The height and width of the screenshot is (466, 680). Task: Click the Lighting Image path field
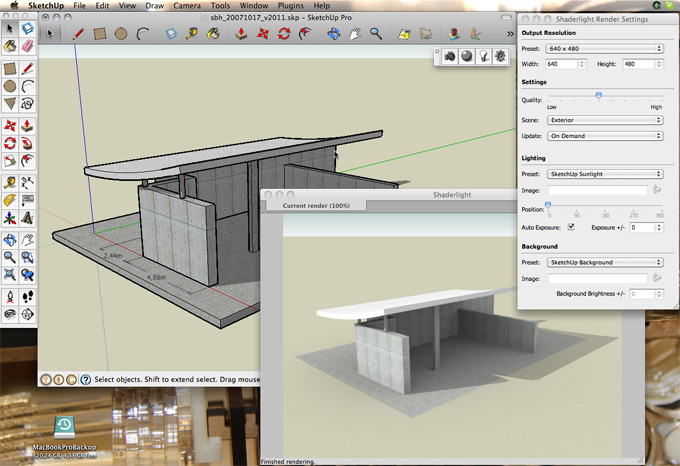[598, 190]
